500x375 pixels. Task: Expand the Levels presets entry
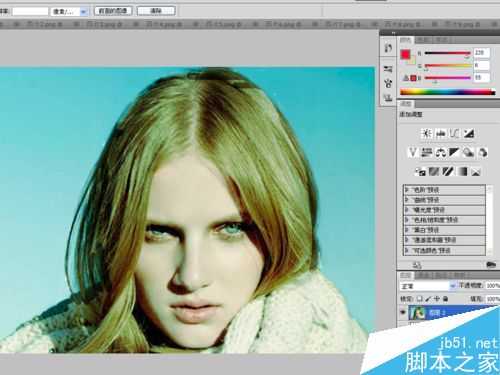pyautogui.click(x=407, y=190)
